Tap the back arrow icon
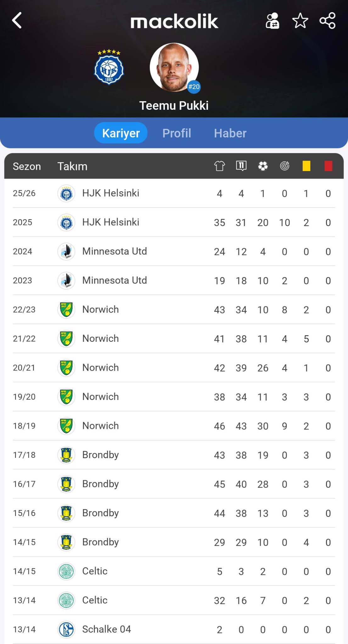 (x=17, y=21)
